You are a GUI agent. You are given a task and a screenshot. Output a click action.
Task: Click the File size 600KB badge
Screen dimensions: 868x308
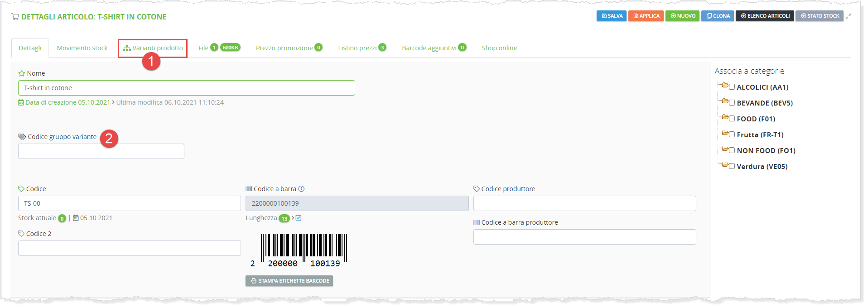point(230,48)
